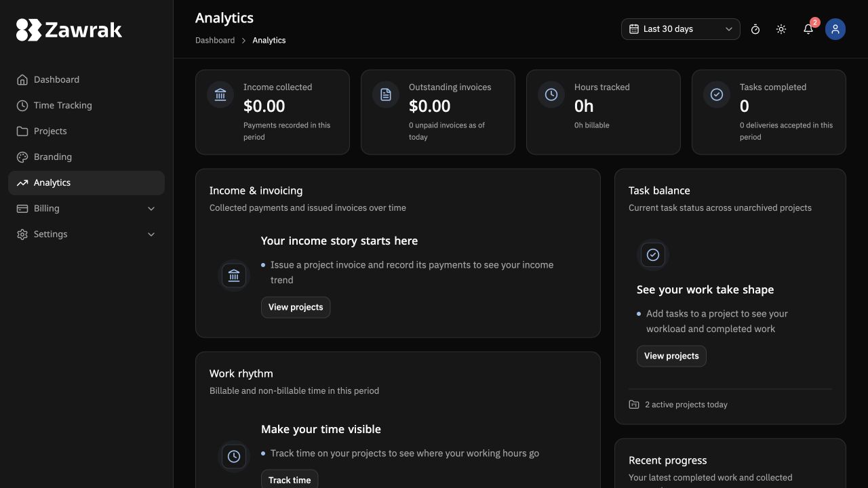Screen dimensions: 868x488
Task: Select Analytics in the sidebar
Action: point(86,183)
